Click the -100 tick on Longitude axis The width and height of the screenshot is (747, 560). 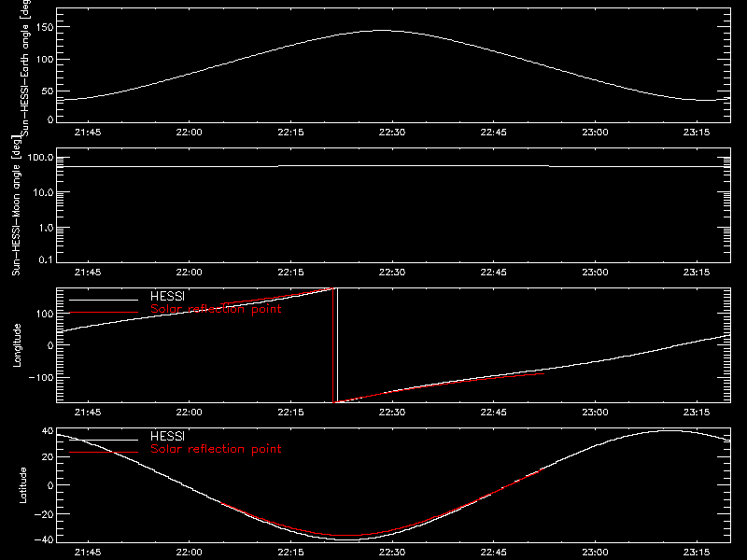41,377
